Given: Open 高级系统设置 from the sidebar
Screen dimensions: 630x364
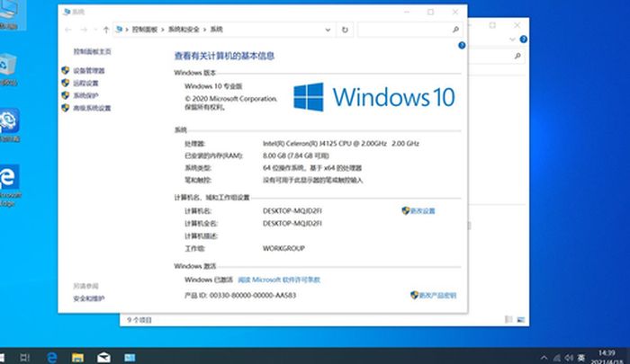Looking at the screenshot, I should [92, 108].
